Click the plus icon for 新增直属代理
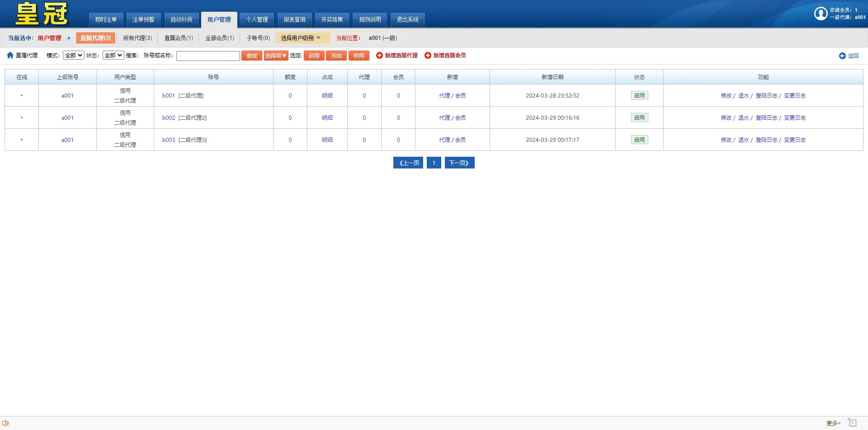Screen dimensions: 868x430 (x=379, y=55)
